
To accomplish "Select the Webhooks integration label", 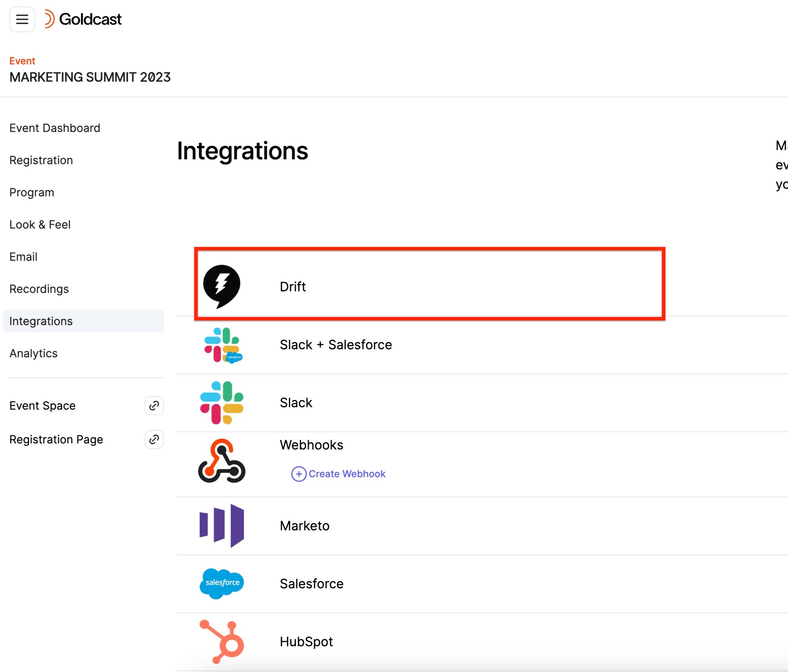I will (x=311, y=445).
